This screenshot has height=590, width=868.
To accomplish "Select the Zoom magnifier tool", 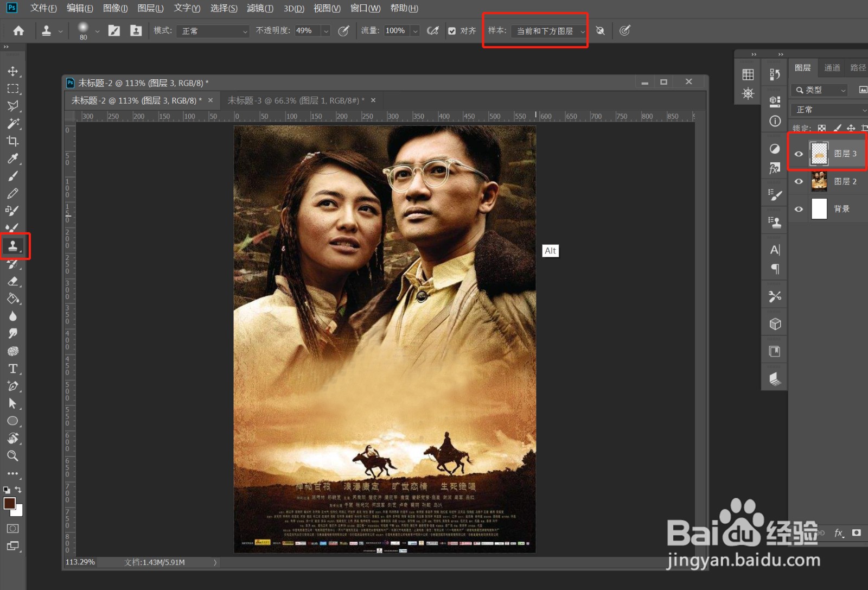I will pyautogui.click(x=13, y=455).
